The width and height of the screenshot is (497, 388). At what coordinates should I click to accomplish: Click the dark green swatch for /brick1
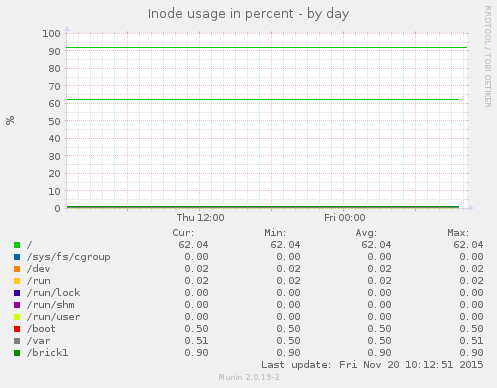(17, 353)
